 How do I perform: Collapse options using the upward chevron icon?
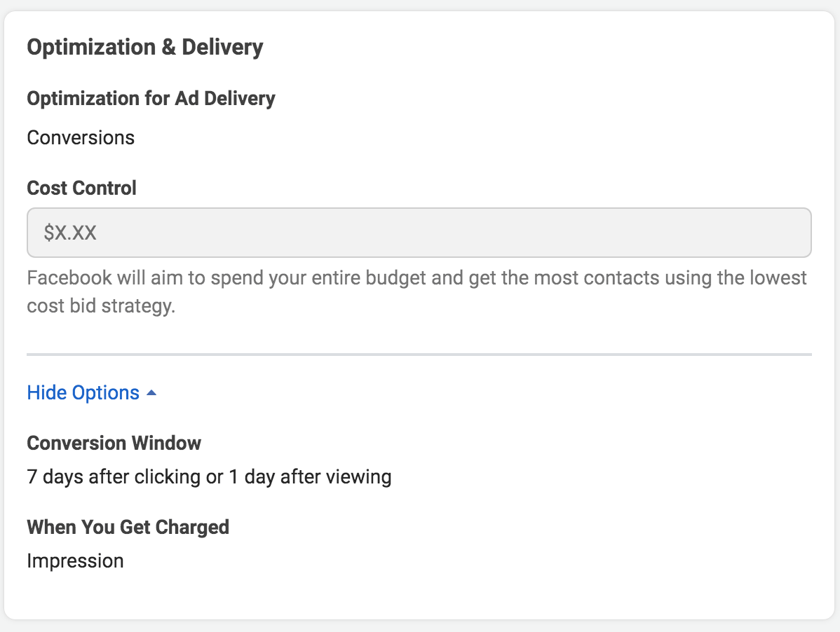pyautogui.click(x=151, y=391)
